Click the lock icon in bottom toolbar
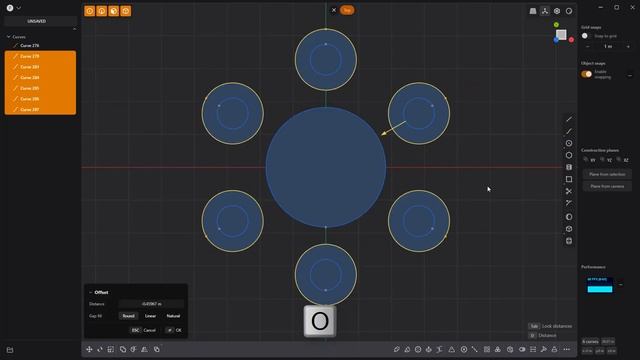This screenshot has height=360, width=640. [x=554, y=349]
